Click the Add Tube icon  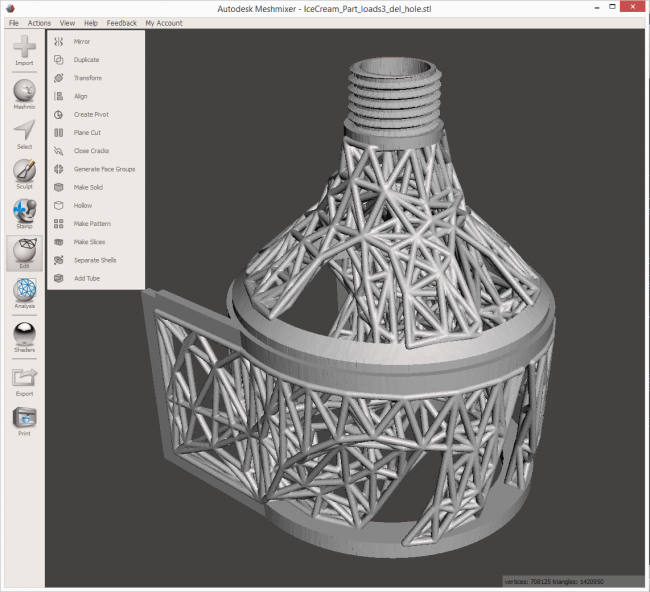58,279
